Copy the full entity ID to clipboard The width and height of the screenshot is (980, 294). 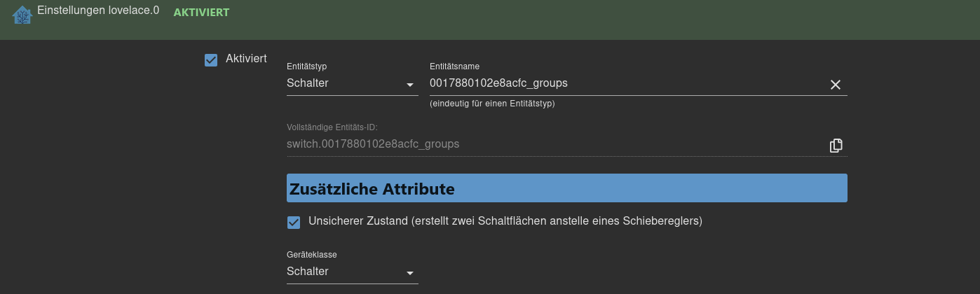click(x=835, y=146)
